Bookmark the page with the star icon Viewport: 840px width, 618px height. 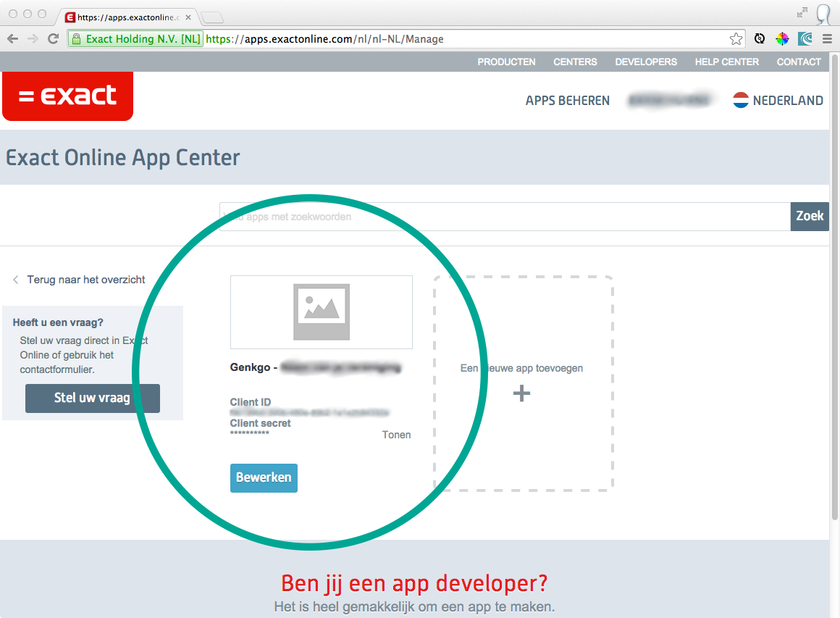point(736,38)
